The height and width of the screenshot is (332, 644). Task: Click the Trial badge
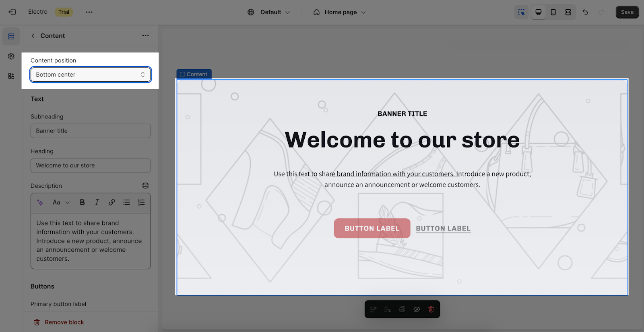64,12
